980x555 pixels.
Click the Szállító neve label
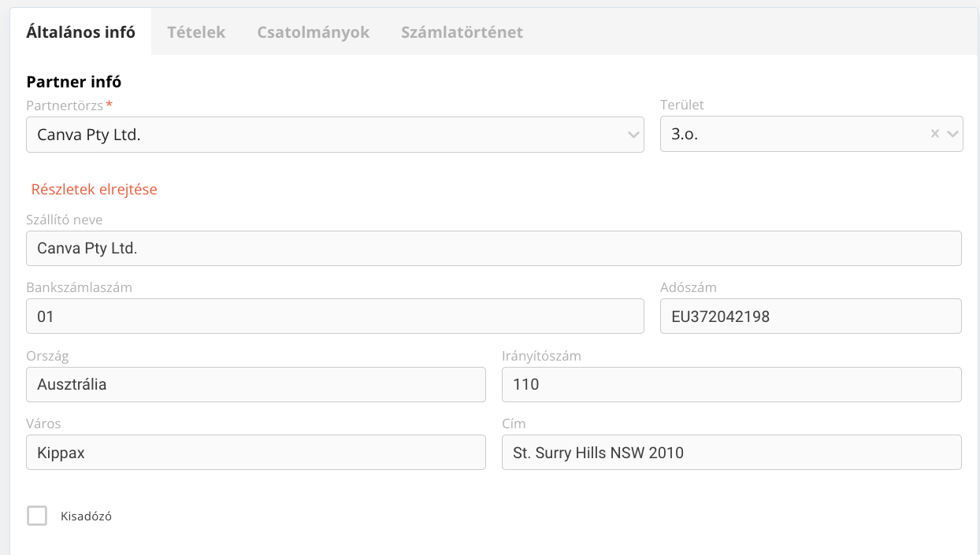pyautogui.click(x=65, y=220)
